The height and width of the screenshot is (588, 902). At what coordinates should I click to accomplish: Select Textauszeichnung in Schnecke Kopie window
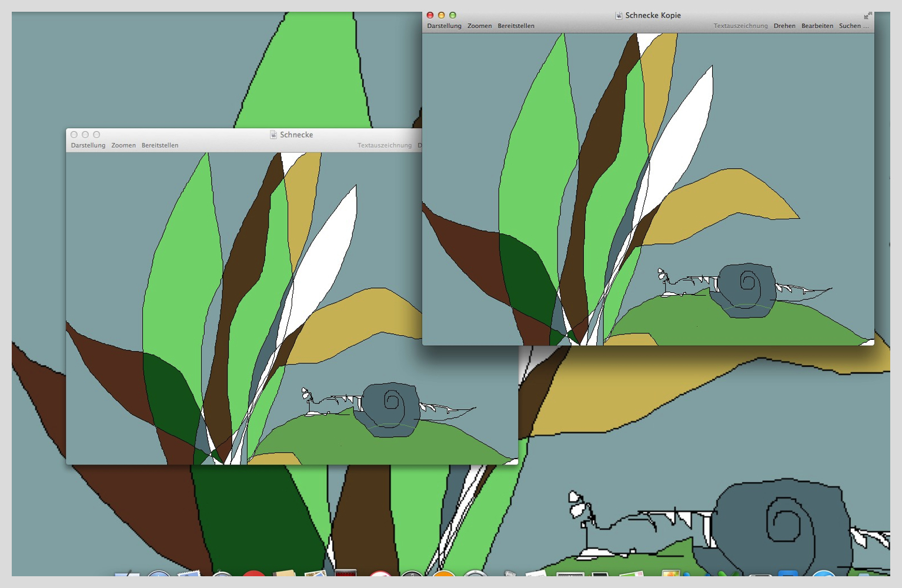coord(740,26)
